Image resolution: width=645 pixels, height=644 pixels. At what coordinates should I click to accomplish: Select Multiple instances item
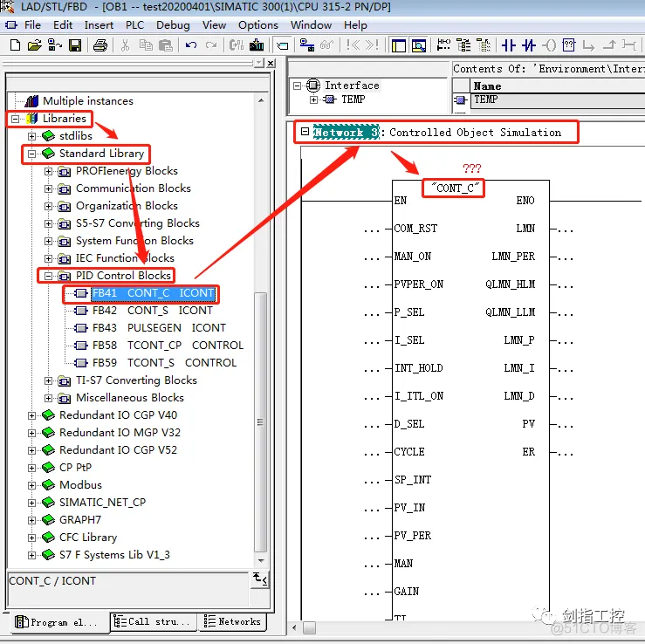88,100
